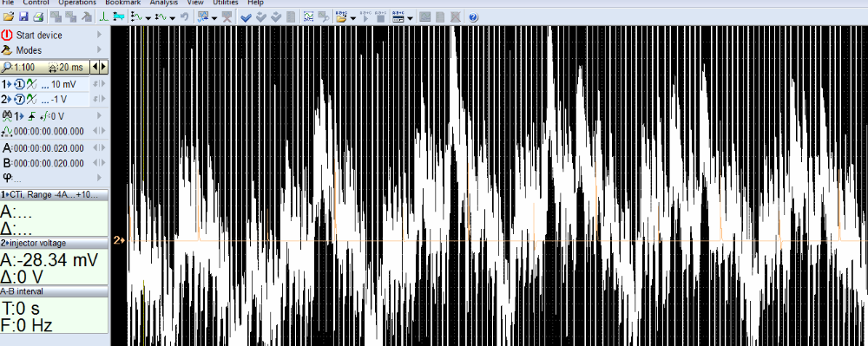868x346 pixels.
Task: Open the Utilities menu
Action: click(x=225, y=3)
